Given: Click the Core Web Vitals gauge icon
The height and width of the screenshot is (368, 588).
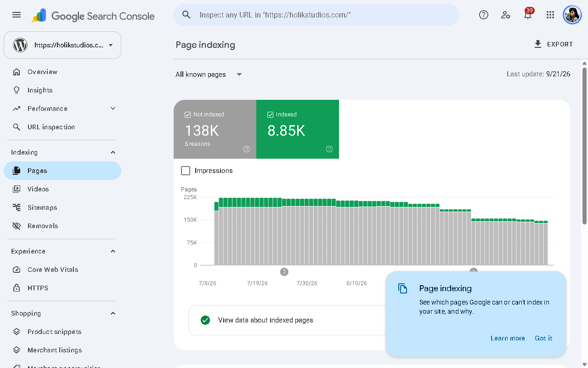Looking at the screenshot, I should point(17,270).
